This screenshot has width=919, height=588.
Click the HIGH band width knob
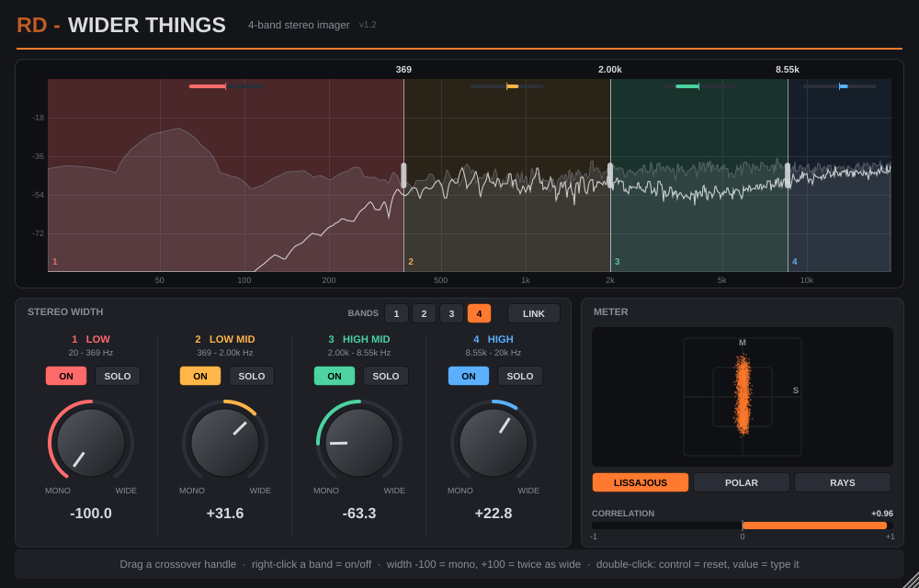494,443
